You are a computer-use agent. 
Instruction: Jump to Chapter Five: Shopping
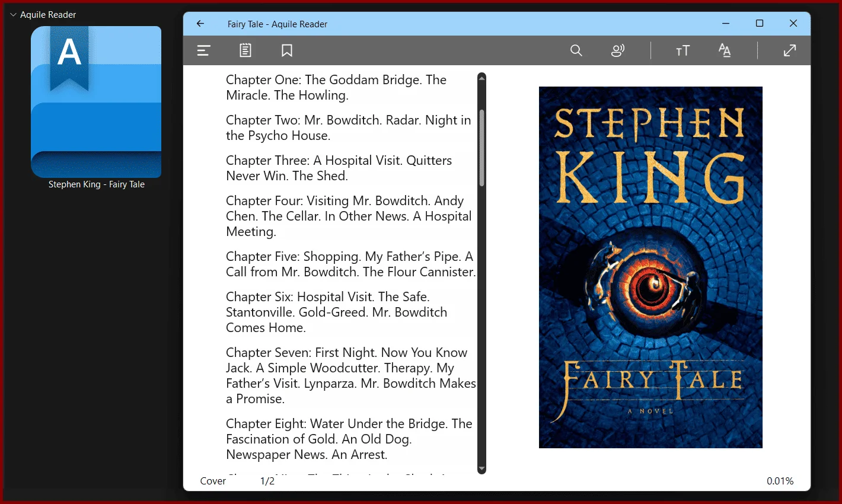[x=351, y=264]
